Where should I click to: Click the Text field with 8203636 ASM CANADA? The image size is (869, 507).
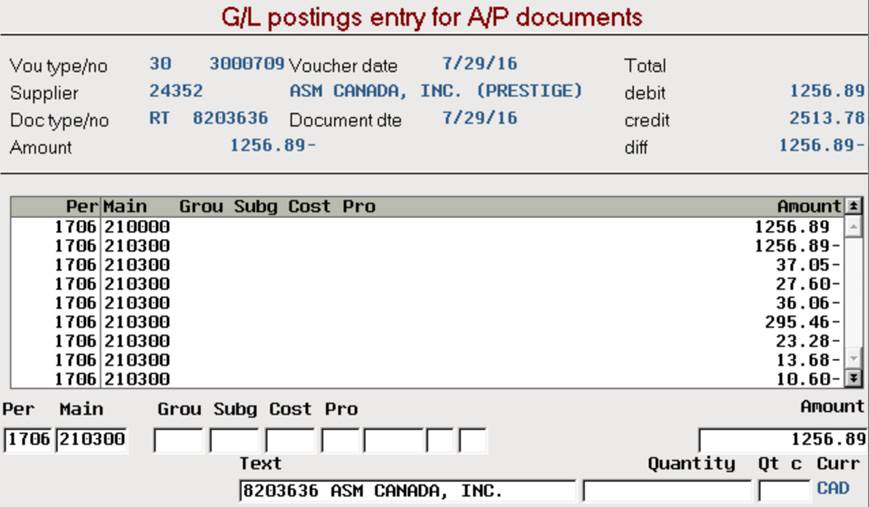[407, 491]
